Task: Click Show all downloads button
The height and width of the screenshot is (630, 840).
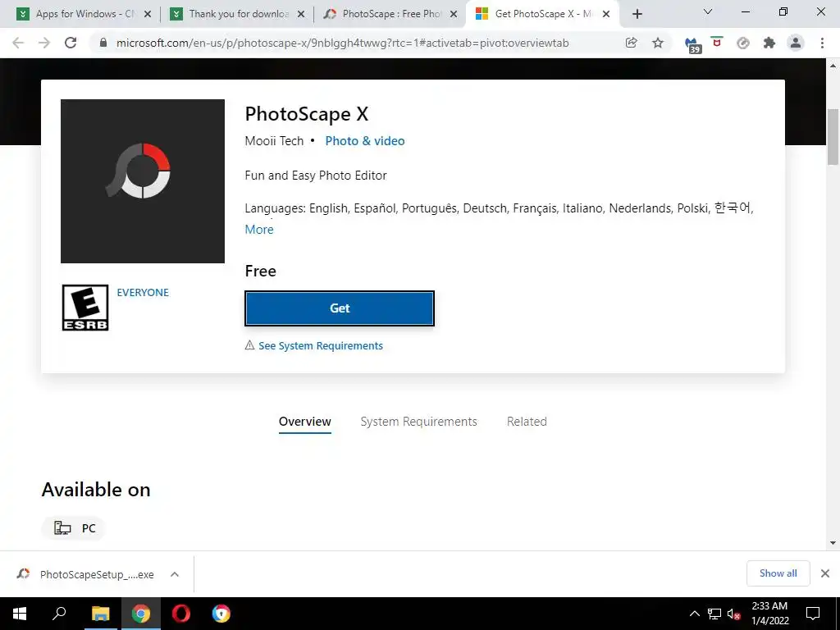Action: tap(778, 573)
